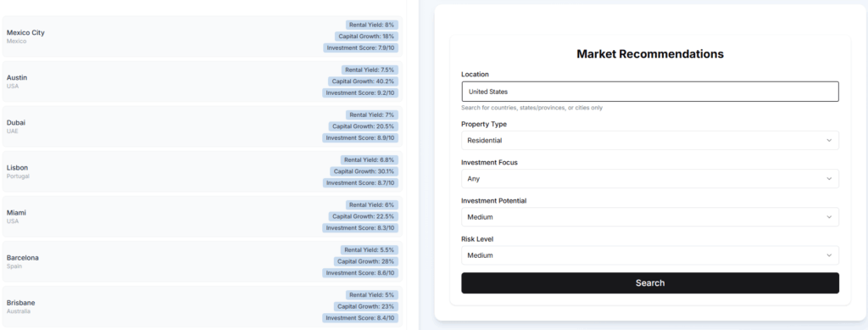Click the Property Type field label

(x=484, y=124)
